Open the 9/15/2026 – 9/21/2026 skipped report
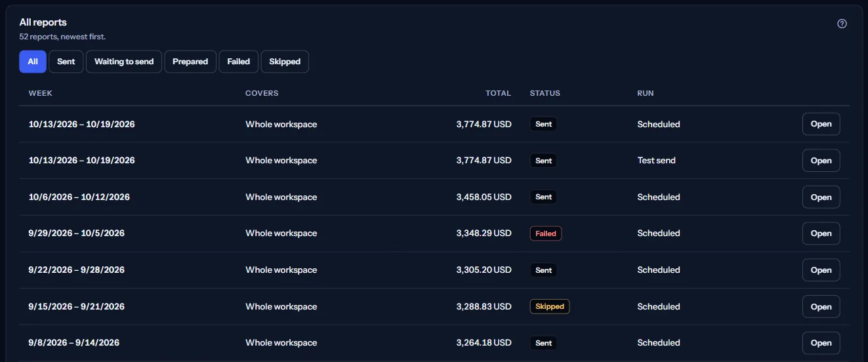Image resolution: width=868 pixels, height=362 pixels. click(821, 306)
